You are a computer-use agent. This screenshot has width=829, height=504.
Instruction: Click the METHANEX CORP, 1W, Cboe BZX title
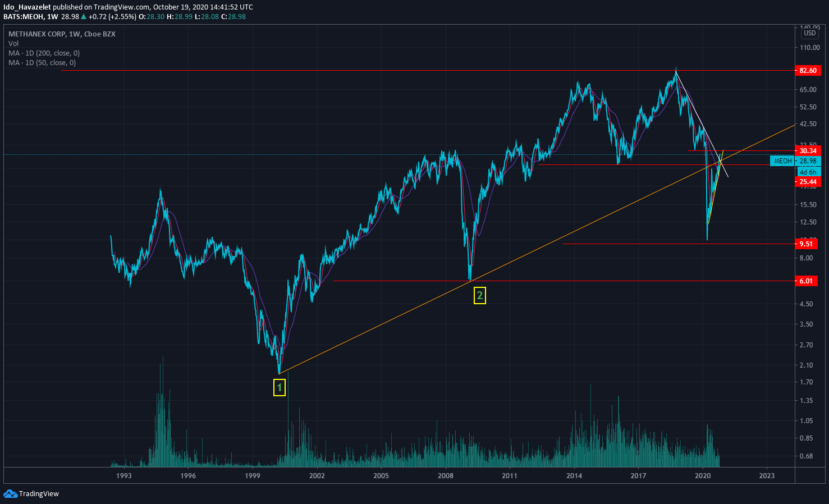point(62,34)
